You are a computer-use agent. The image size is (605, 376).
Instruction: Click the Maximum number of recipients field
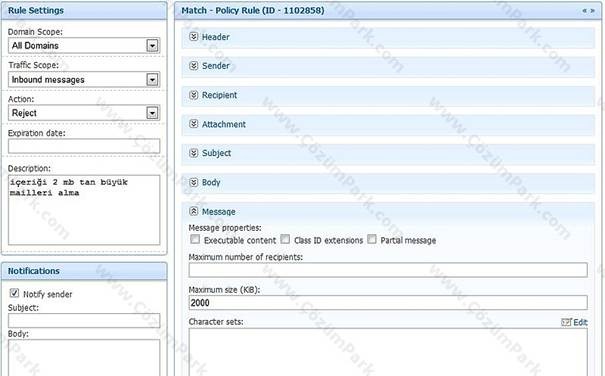[388, 270]
